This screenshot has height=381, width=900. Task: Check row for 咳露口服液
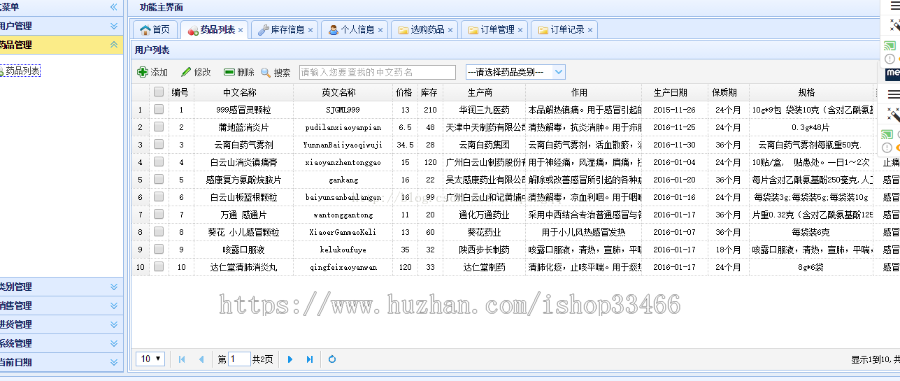[x=159, y=250]
